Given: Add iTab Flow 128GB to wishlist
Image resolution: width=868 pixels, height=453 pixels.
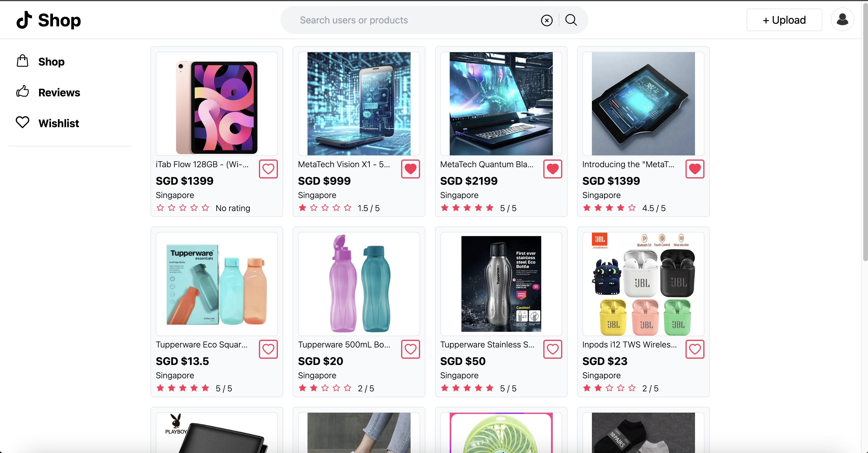Looking at the screenshot, I should pos(268,169).
